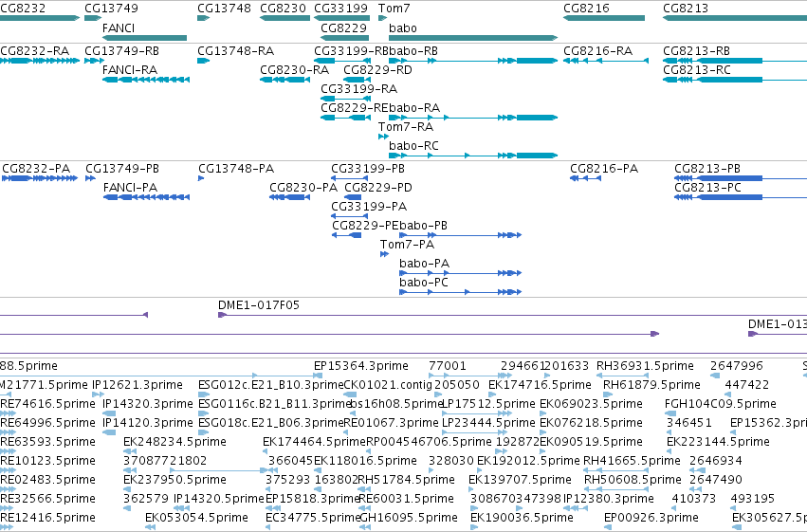Select the FANCI-RA transcript label
807x532 pixels.
pyautogui.click(x=130, y=70)
